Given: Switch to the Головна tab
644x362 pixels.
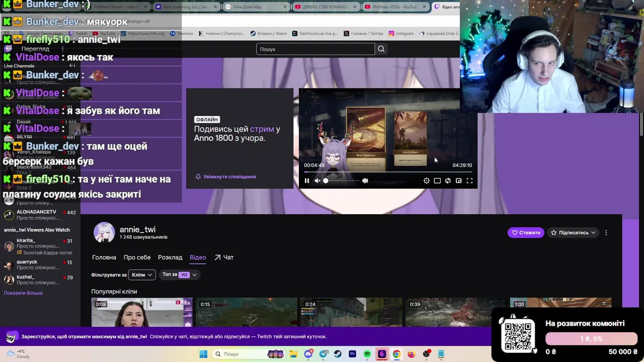Looking at the screenshot, I should tap(104, 257).
